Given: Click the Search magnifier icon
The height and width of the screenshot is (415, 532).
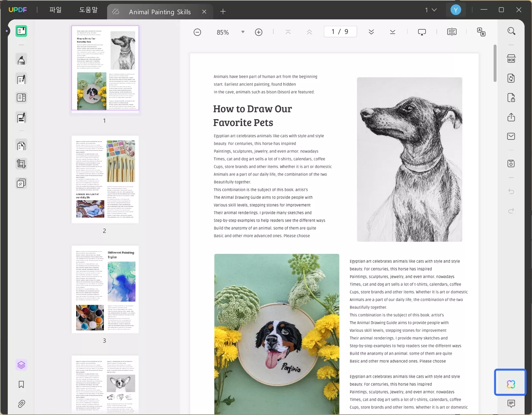Looking at the screenshot, I should [511, 31].
